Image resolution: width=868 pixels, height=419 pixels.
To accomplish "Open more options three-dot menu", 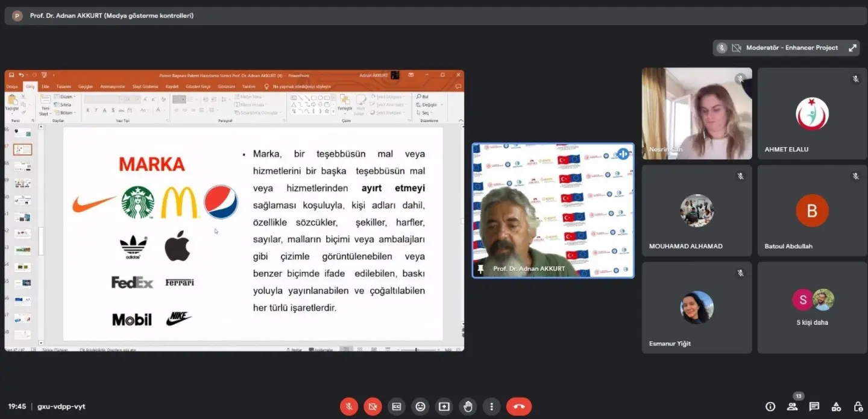I will (492, 406).
